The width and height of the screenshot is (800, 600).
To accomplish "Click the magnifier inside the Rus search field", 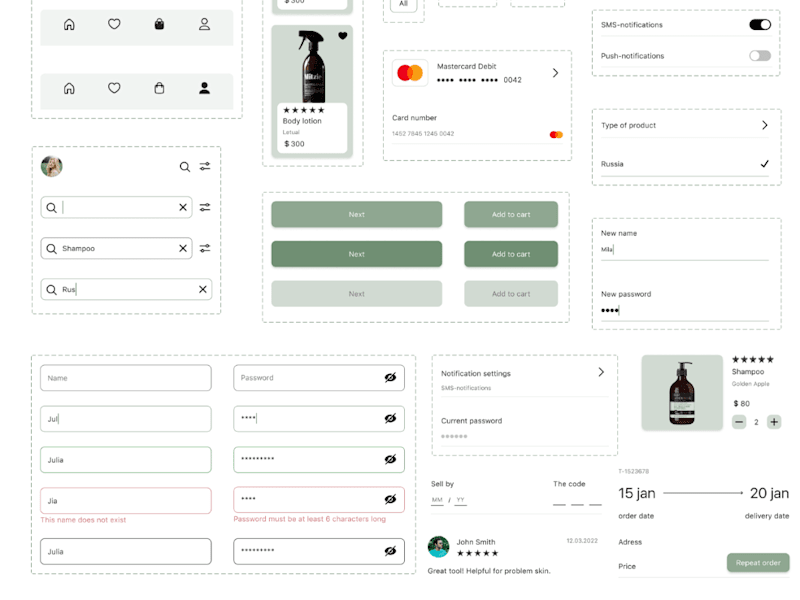I will pos(52,290).
